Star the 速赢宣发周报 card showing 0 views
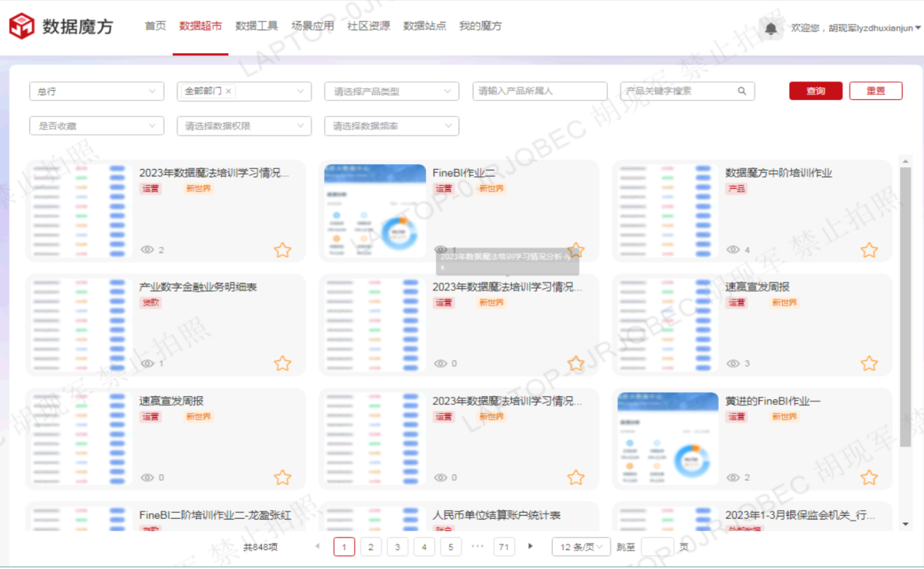 click(x=283, y=478)
